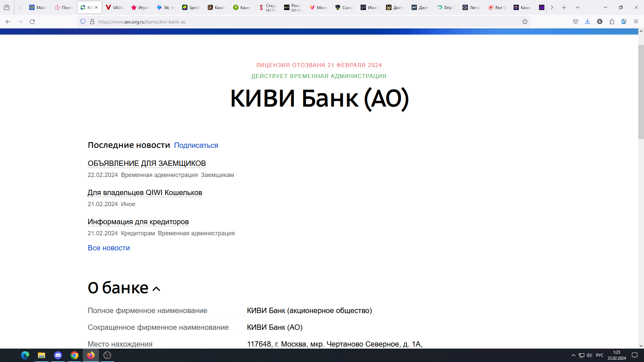The image size is (644, 362).
Task: Open the list all tabs dropdown
Action: click(578, 7)
